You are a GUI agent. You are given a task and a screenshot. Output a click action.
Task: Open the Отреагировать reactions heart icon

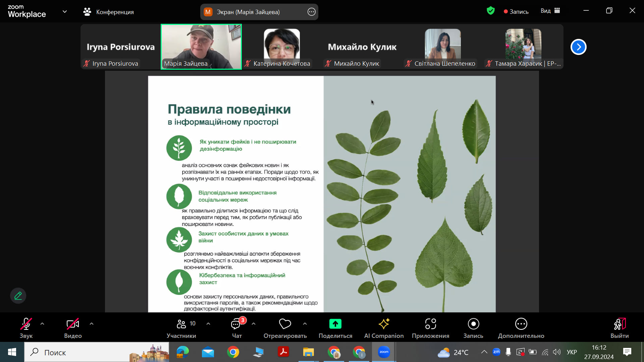(x=285, y=324)
